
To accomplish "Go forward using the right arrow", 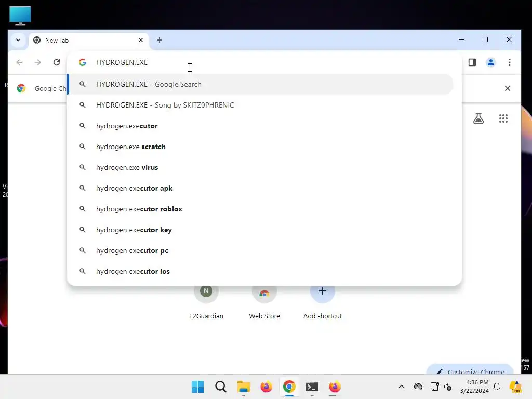I will coord(37,62).
